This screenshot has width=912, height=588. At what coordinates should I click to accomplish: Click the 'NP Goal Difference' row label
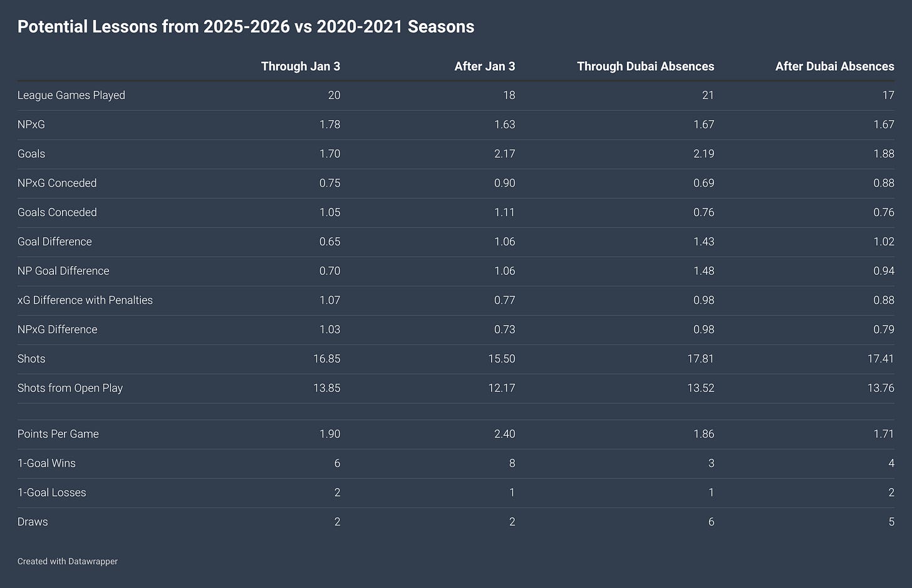pyautogui.click(x=63, y=271)
